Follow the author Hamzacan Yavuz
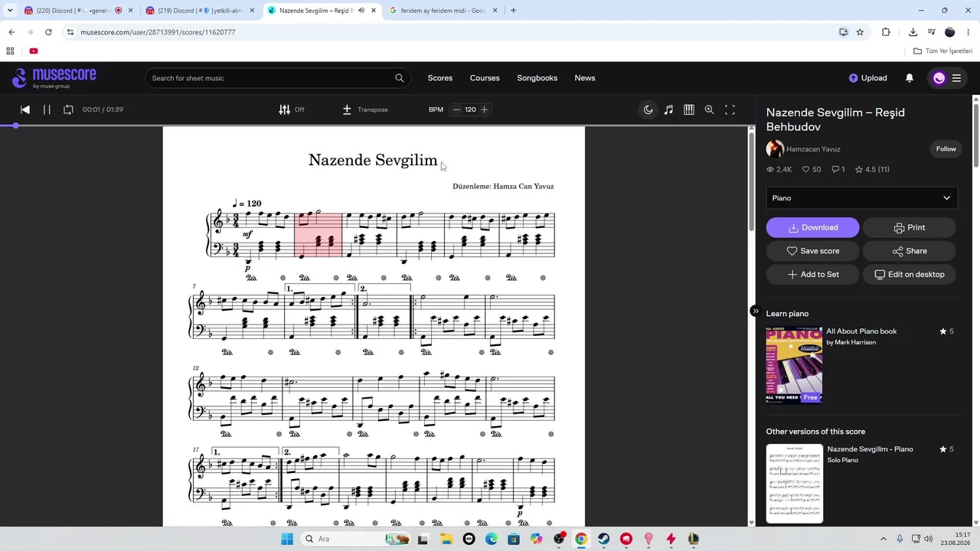 (946, 148)
